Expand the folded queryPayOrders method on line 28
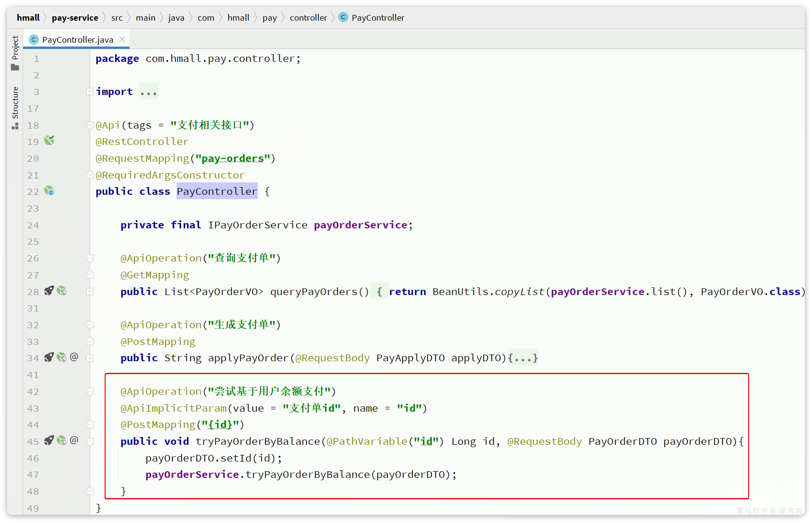812x523 pixels. (90, 291)
